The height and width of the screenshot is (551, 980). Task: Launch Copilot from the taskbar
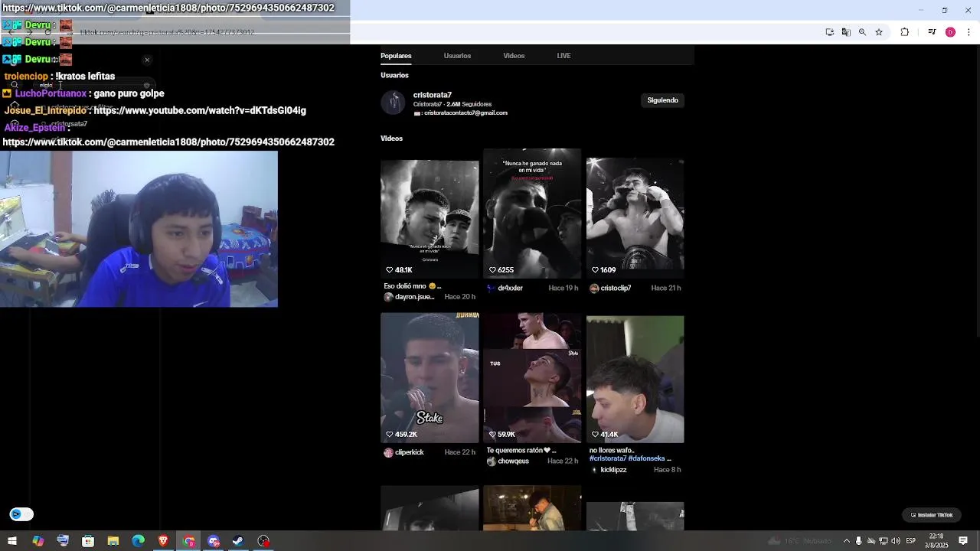[38, 541]
